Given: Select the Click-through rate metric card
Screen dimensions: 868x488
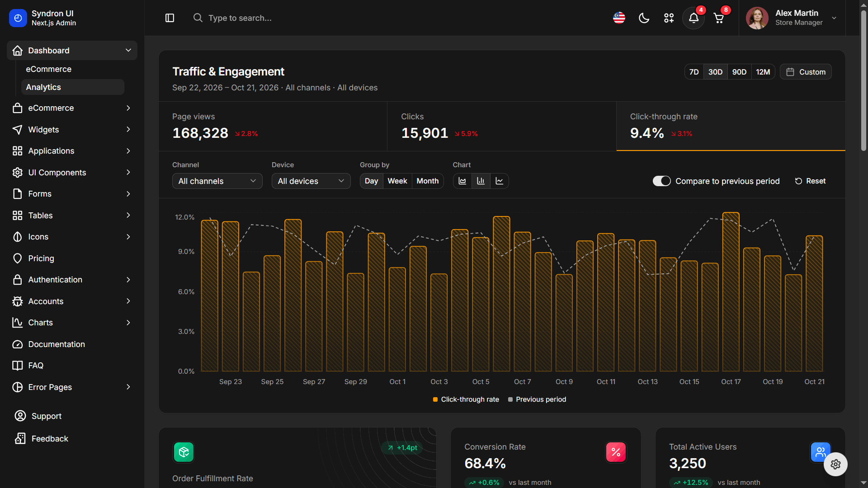Looking at the screenshot, I should coord(731,126).
